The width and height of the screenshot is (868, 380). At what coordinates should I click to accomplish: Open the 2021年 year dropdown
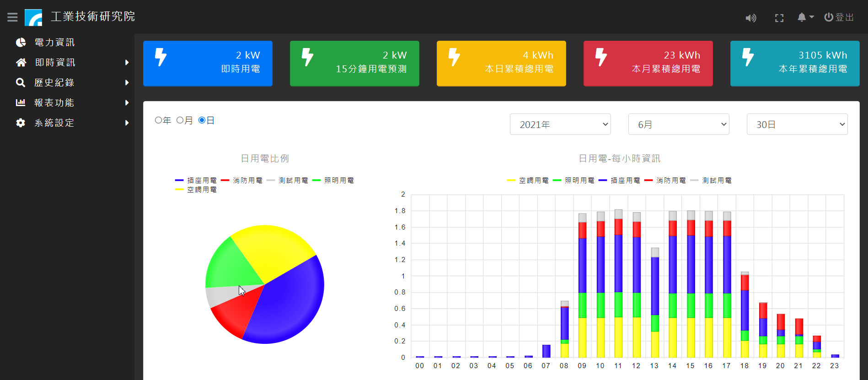560,124
